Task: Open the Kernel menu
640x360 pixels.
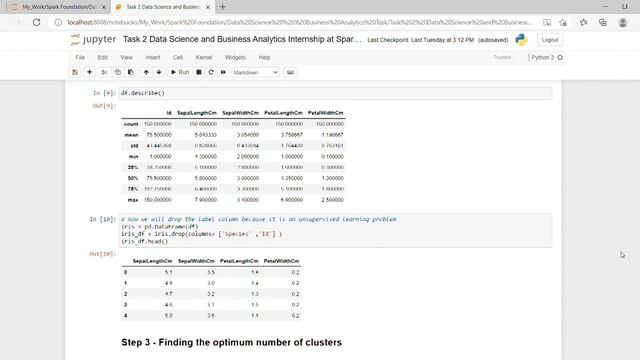Action: click(204, 58)
